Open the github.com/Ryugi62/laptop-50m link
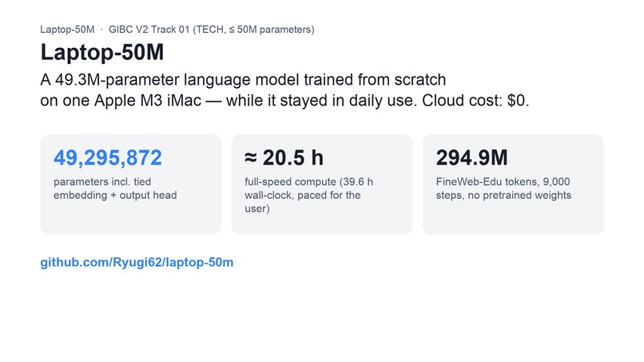This screenshot has width=644, height=362. [x=137, y=263]
